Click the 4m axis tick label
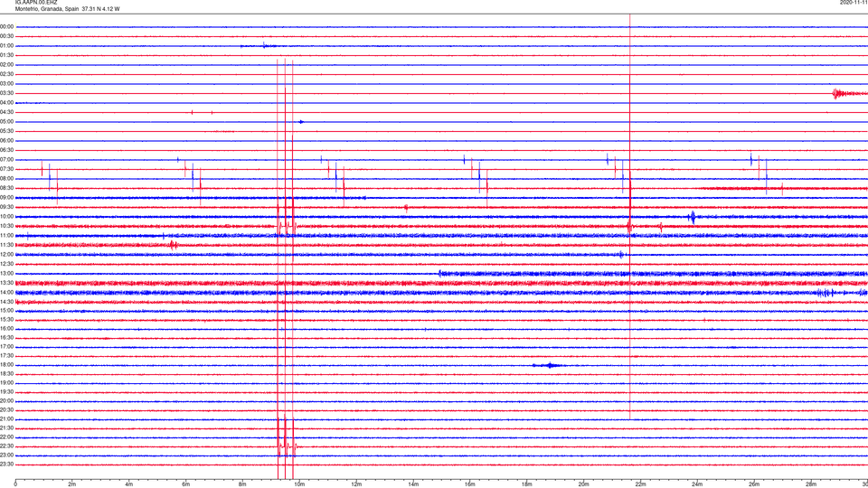This screenshot has width=868, height=488. [129, 484]
